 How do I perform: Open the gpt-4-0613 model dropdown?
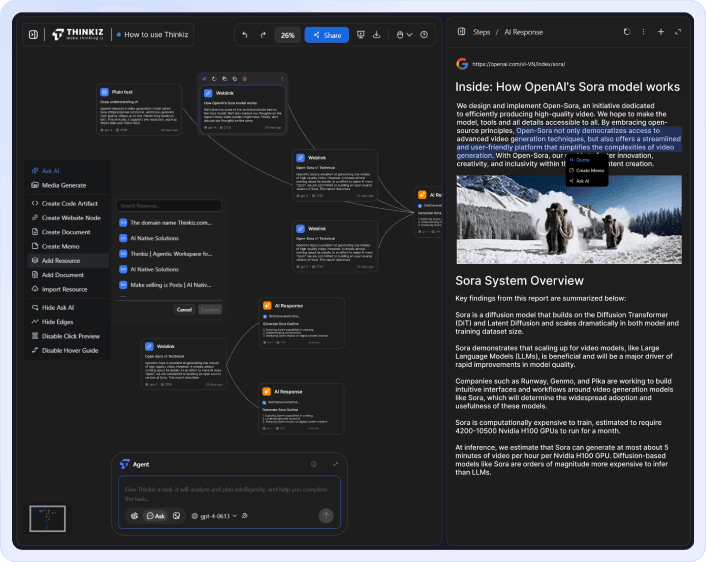click(214, 516)
